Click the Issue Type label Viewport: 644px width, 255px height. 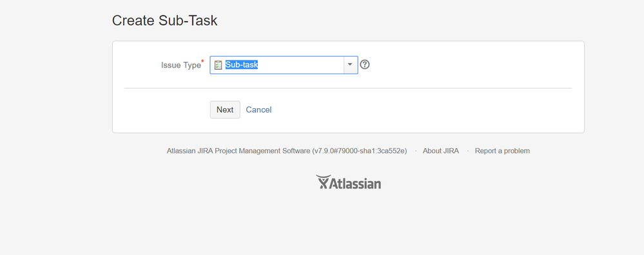click(181, 65)
